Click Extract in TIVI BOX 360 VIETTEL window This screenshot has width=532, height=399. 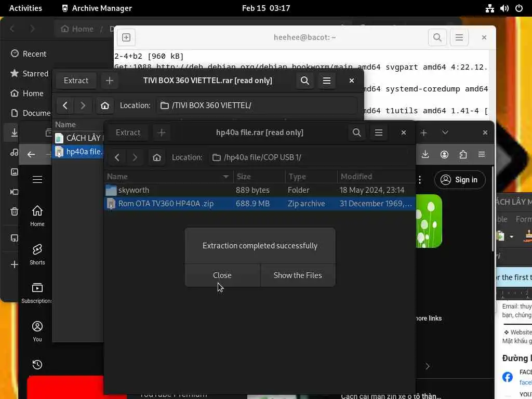[x=76, y=81]
